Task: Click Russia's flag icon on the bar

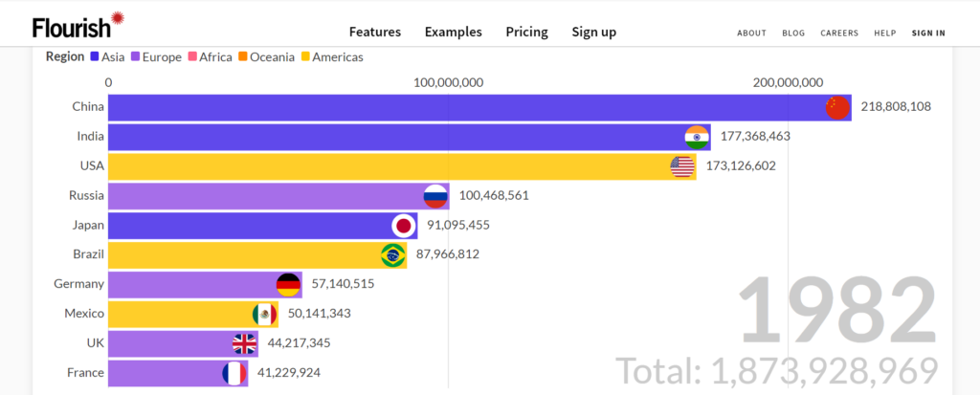Action: pos(436,196)
